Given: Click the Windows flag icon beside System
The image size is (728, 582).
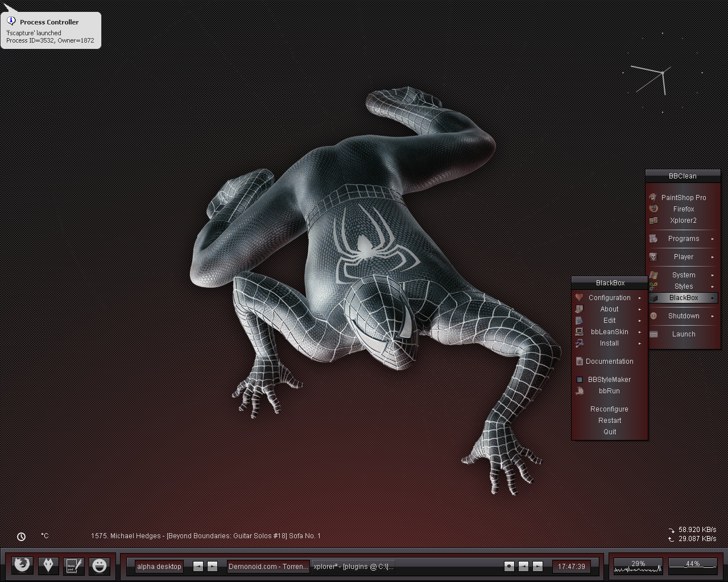Looking at the screenshot, I should (653, 275).
